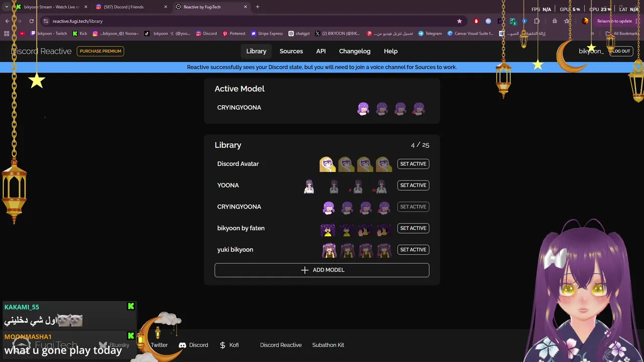Open the All Bookmarks folder
The height and width of the screenshot is (362, 644).
[622, 34]
